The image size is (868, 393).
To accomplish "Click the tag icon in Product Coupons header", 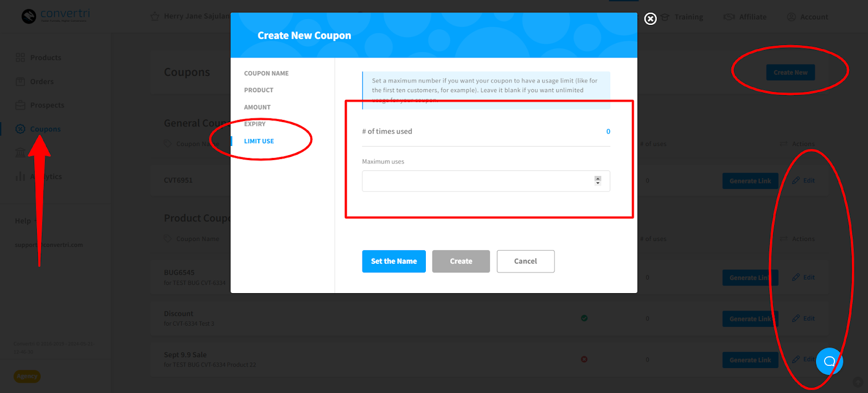I will [x=168, y=239].
